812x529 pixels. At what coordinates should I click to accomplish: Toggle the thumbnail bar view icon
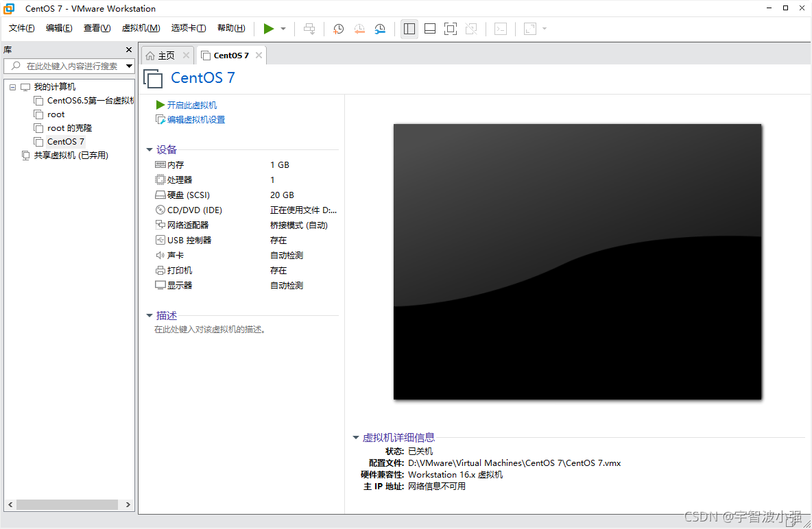[430, 29]
